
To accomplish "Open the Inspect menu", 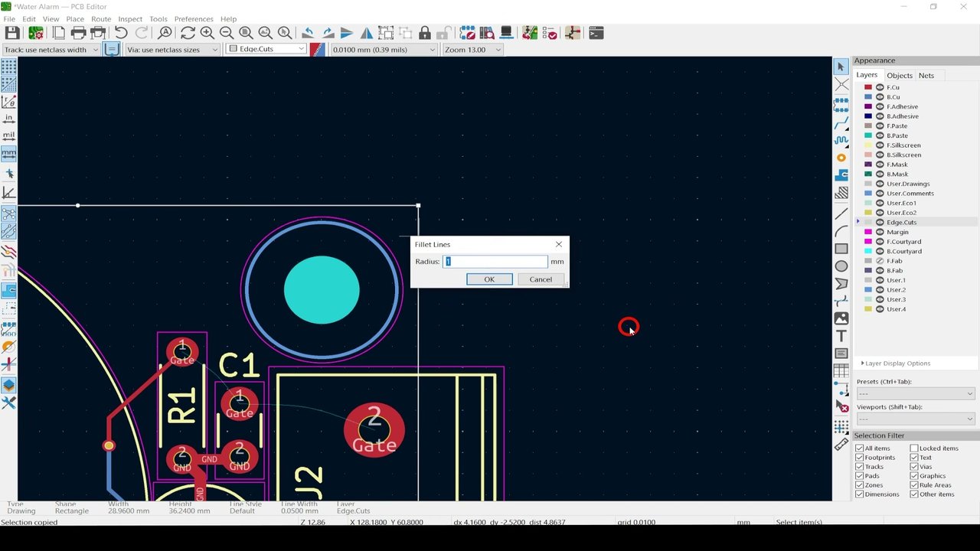I will tap(130, 19).
